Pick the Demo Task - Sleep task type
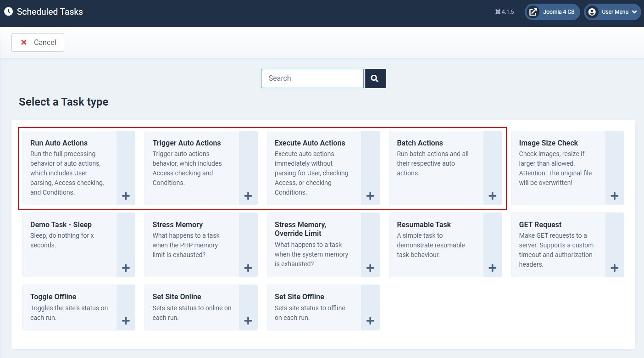644x358 pixels. click(x=79, y=245)
